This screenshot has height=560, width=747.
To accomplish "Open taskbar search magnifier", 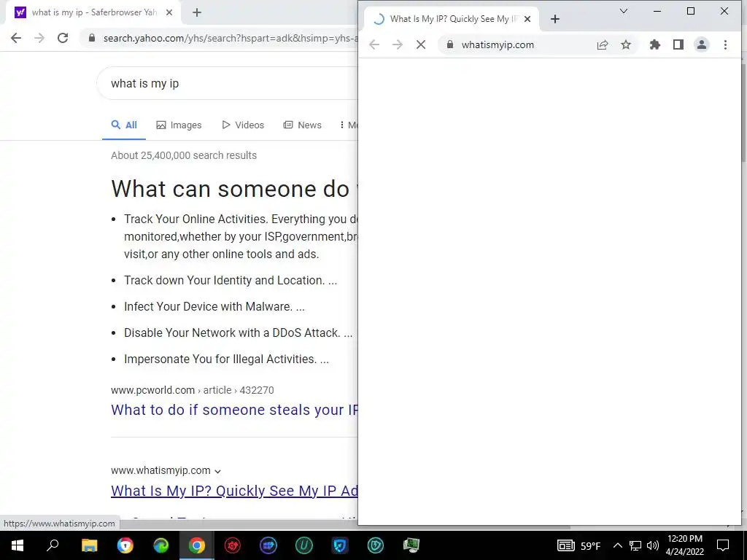I will 53,545.
